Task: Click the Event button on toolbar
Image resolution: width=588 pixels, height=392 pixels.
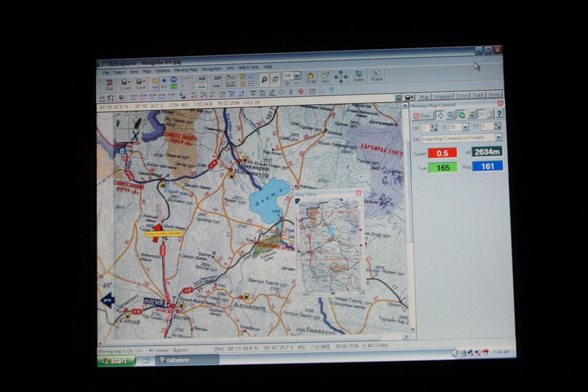Action: point(462,96)
